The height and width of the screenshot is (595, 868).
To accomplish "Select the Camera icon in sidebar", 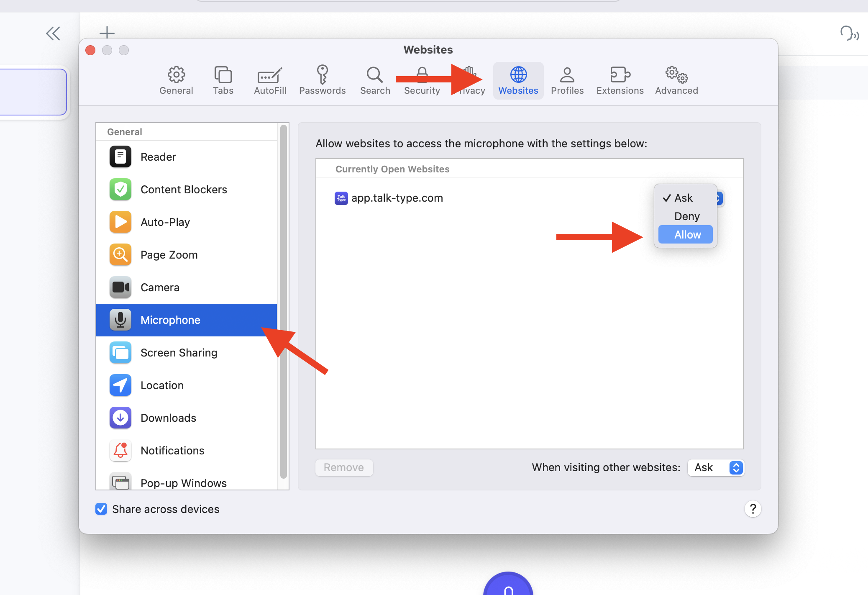I will coord(120,287).
